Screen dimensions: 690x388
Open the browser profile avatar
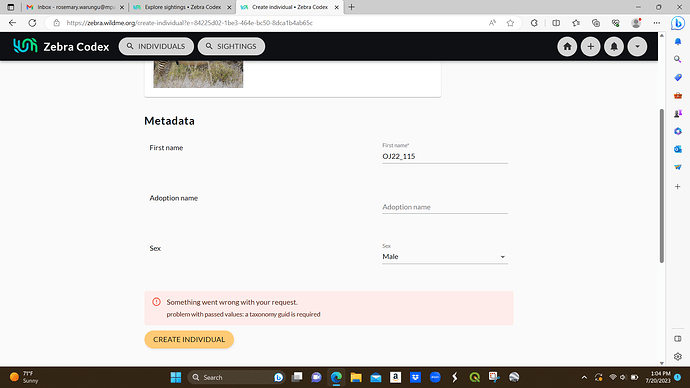[x=636, y=23]
